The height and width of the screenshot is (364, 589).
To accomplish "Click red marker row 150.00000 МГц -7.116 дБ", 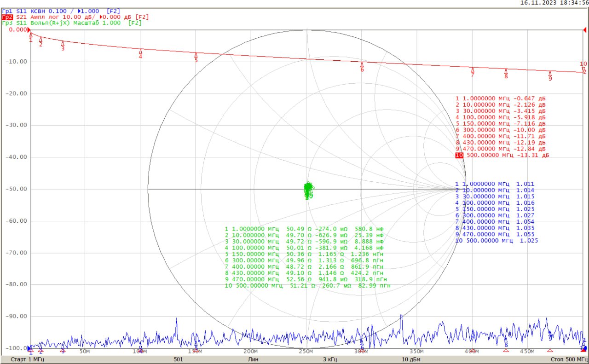I will [x=501, y=124].
